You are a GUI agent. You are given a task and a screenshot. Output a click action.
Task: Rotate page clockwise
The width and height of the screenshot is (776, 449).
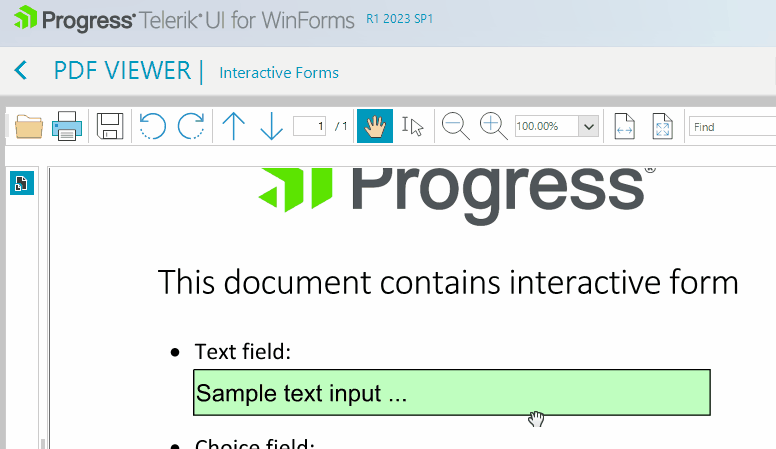click(191, 126)
